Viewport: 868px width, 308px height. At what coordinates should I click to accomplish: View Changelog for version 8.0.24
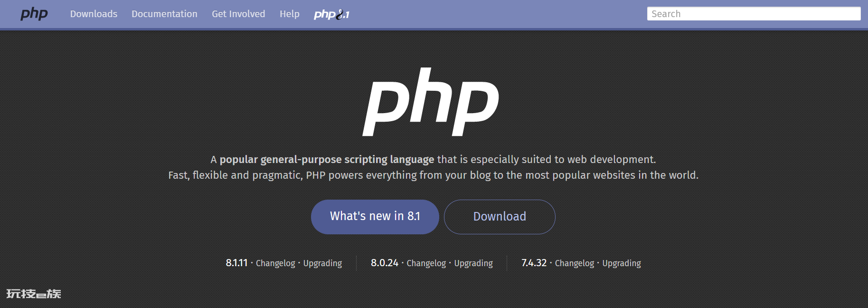pos(426,263)
